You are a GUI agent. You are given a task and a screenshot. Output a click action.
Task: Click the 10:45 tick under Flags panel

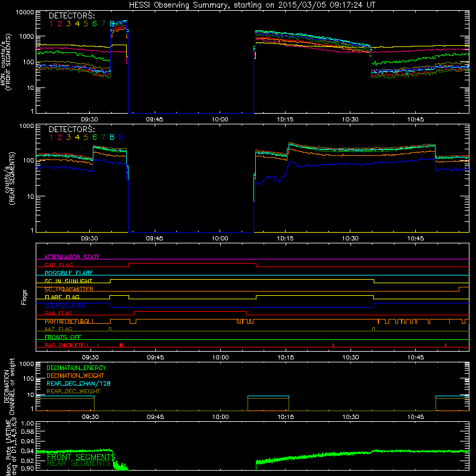[415, 358]
